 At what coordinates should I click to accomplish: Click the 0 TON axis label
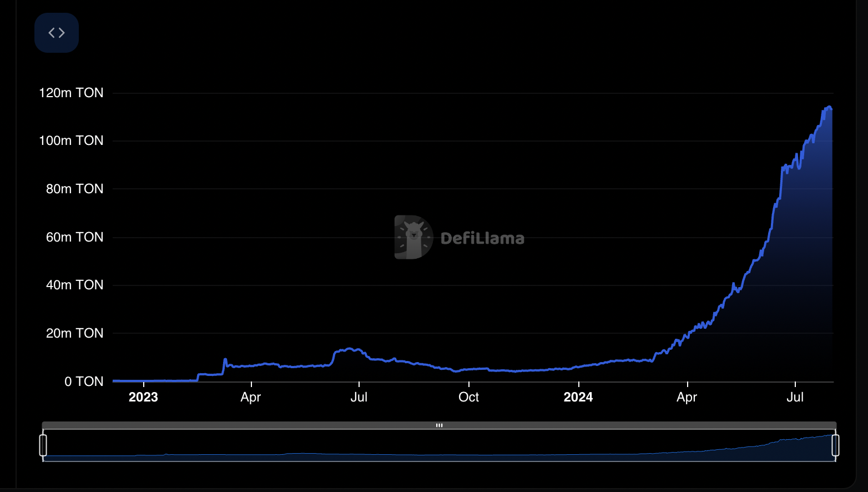(84, 381)
